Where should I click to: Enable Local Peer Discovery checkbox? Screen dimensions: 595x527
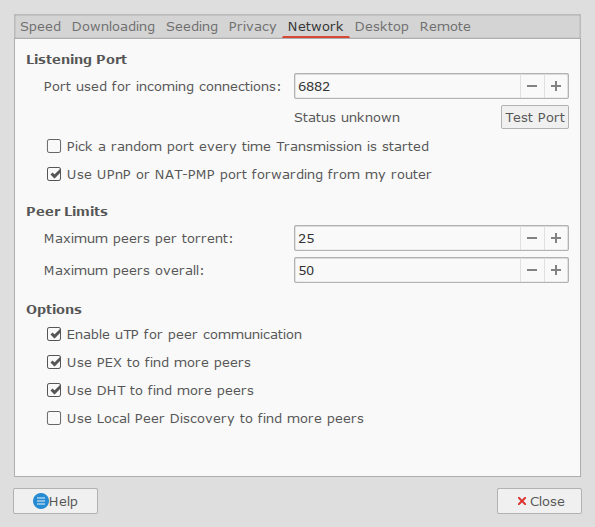pos(54,418)
